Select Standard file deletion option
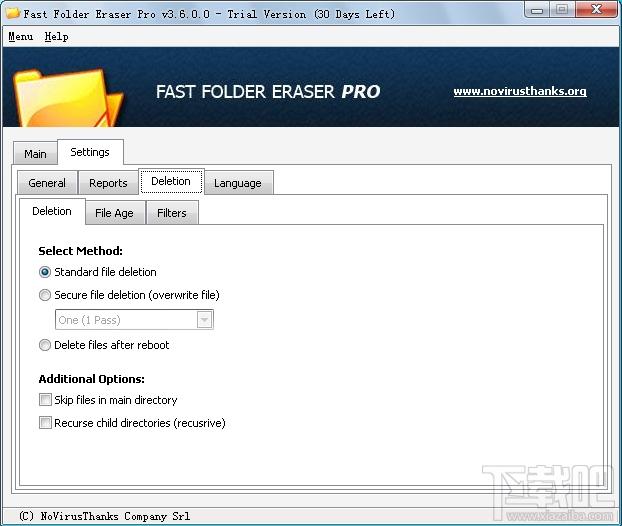Viewport: 622px width, 526px height. [45, 272]
